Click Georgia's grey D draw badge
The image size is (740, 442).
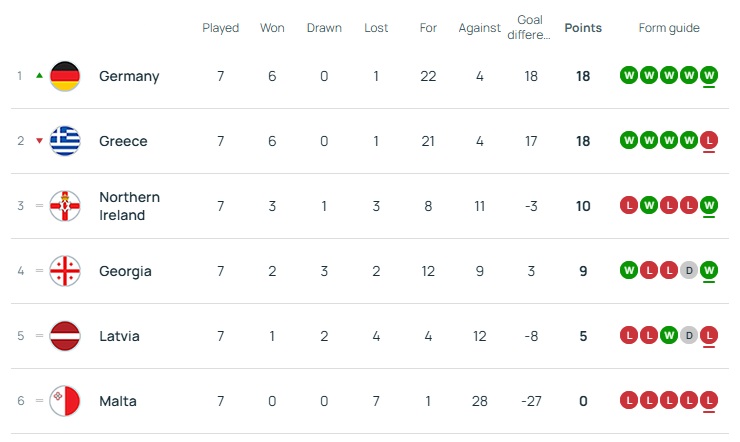[689, 271]
